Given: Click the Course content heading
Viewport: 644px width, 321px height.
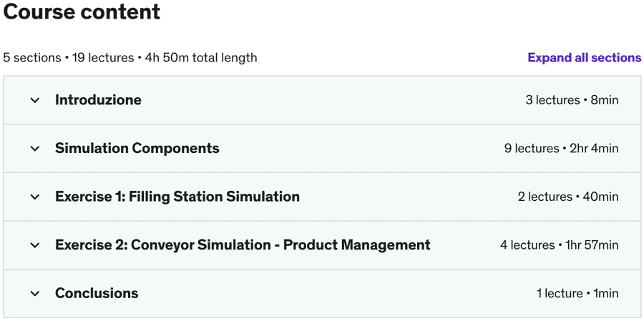Looking at the screenshot, I should (x=82, y=12).
